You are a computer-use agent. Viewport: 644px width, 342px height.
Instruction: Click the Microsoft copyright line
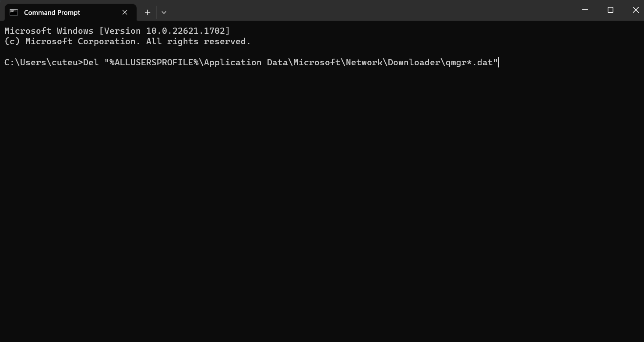point(127,41)
